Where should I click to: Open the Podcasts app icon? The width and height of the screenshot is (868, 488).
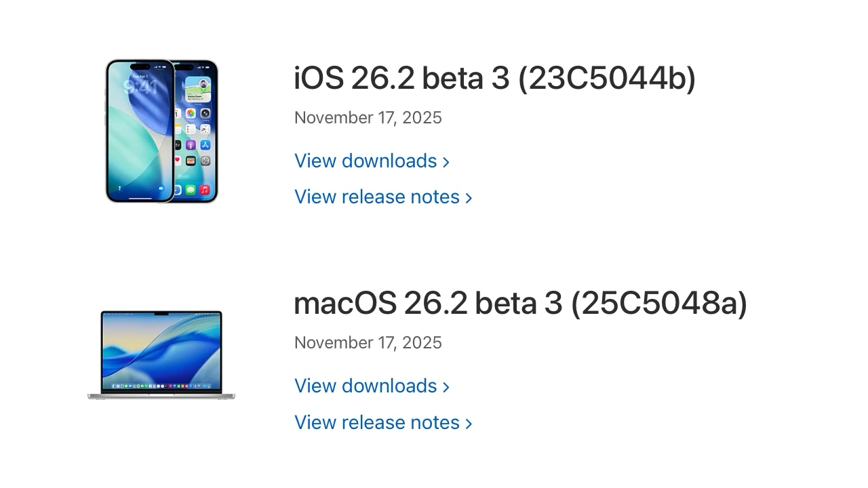pyautogui.click(x=189, y=144)
